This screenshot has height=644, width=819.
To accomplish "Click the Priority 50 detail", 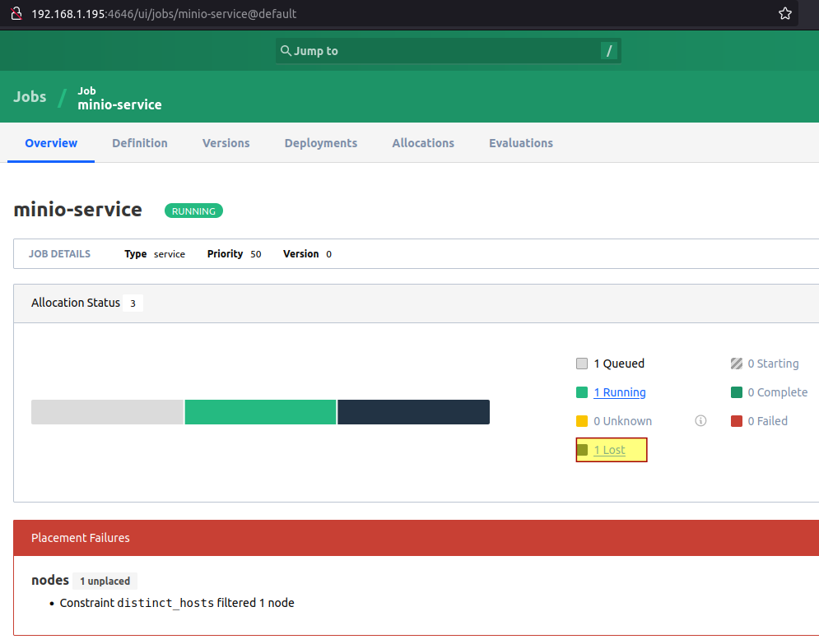I will point(234,253).
